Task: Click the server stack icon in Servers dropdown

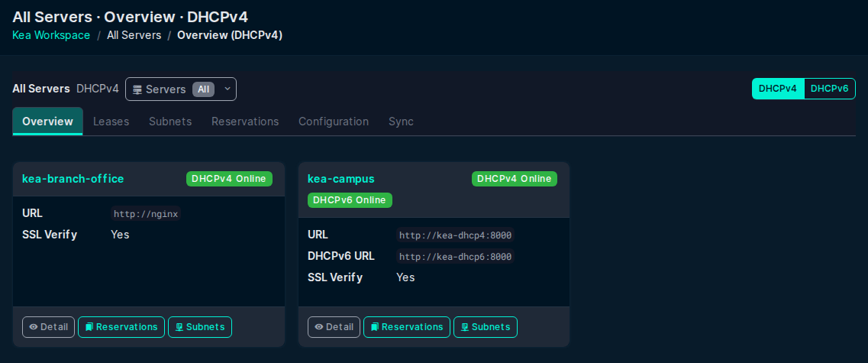Action: (137, 89)
